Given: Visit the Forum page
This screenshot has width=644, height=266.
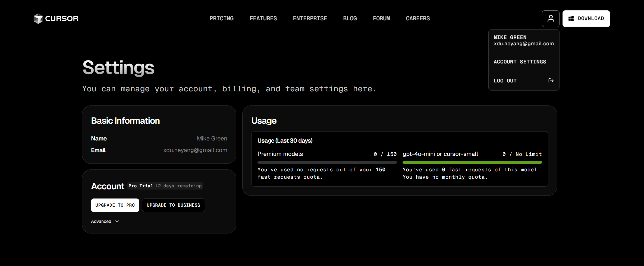Looking at the screenshot, I should pyautogui.click(x=381, y=18).
